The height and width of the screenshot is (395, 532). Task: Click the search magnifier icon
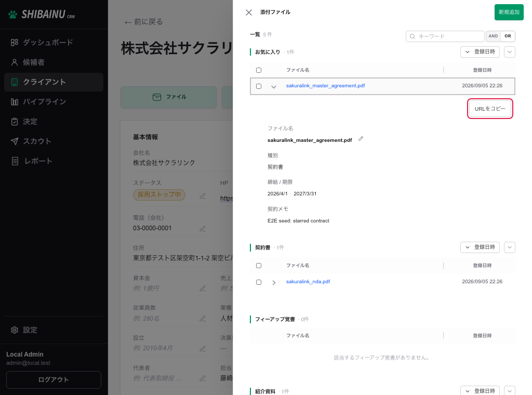(x=413, y=36)
